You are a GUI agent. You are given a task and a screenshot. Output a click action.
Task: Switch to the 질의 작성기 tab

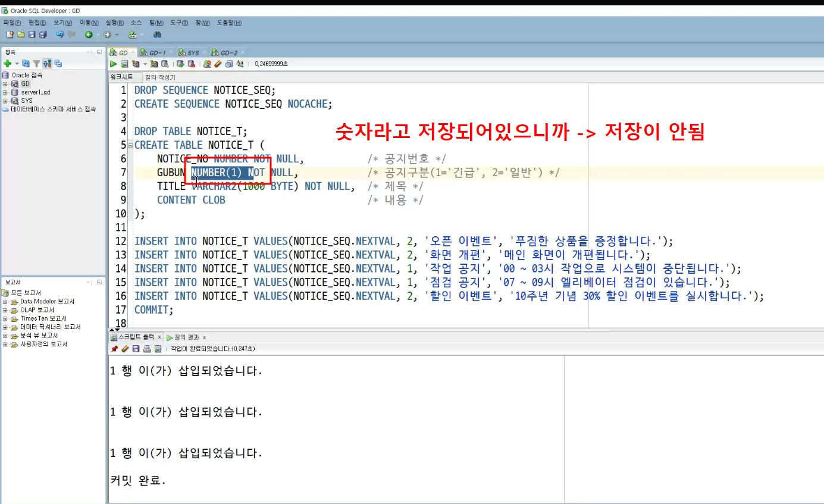[x=160, y=77]
